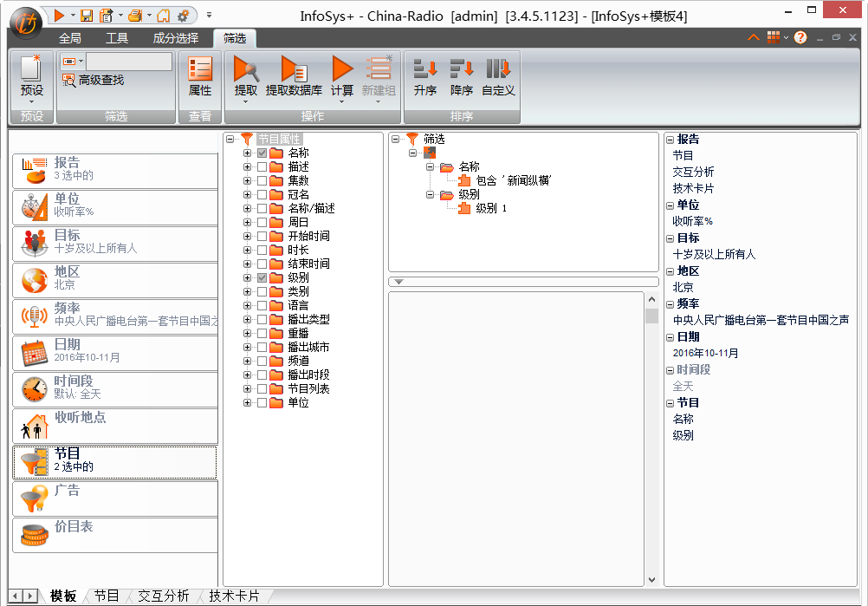Collapse the 名称 filter group node
Screen dimensions: 868x606
coord(430,166)
